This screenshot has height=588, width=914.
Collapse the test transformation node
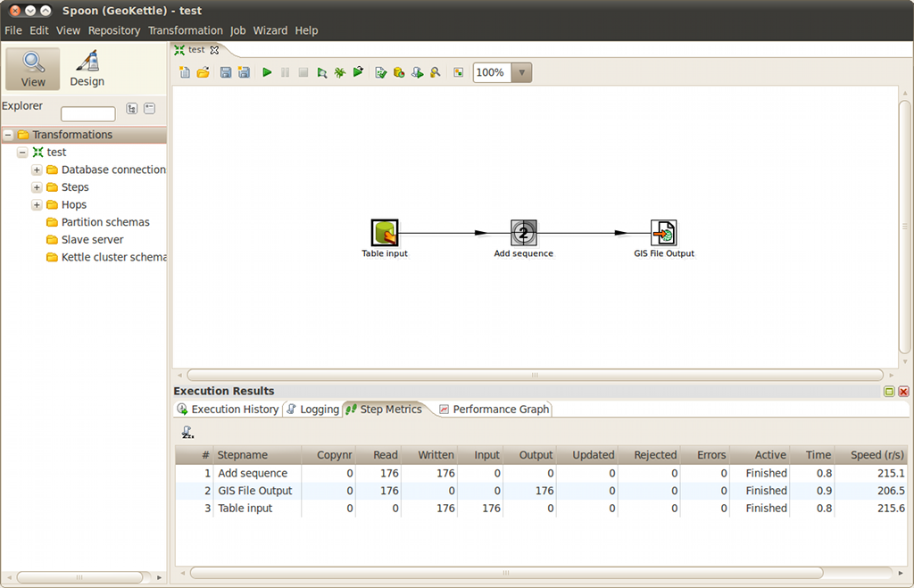(22, 152)
